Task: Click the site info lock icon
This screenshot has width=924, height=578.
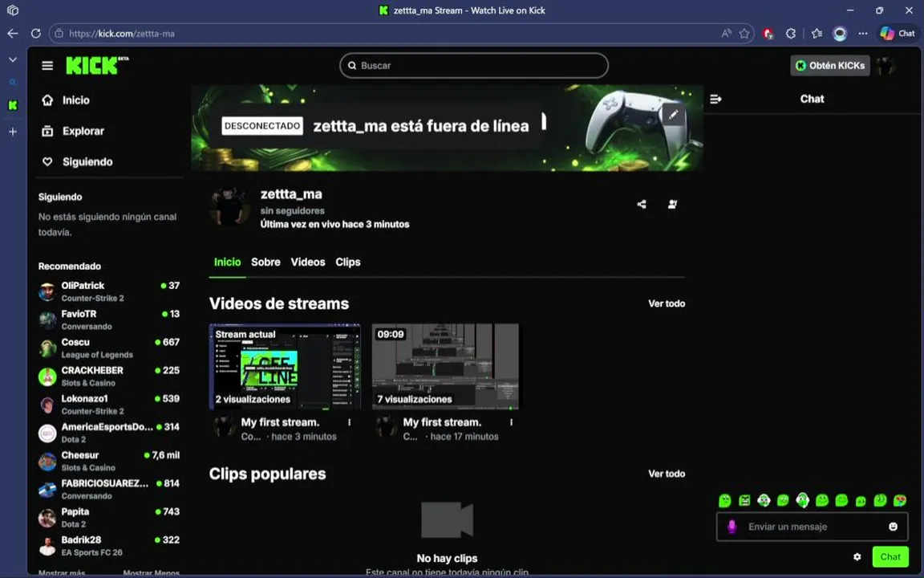Action: (59, 34)
